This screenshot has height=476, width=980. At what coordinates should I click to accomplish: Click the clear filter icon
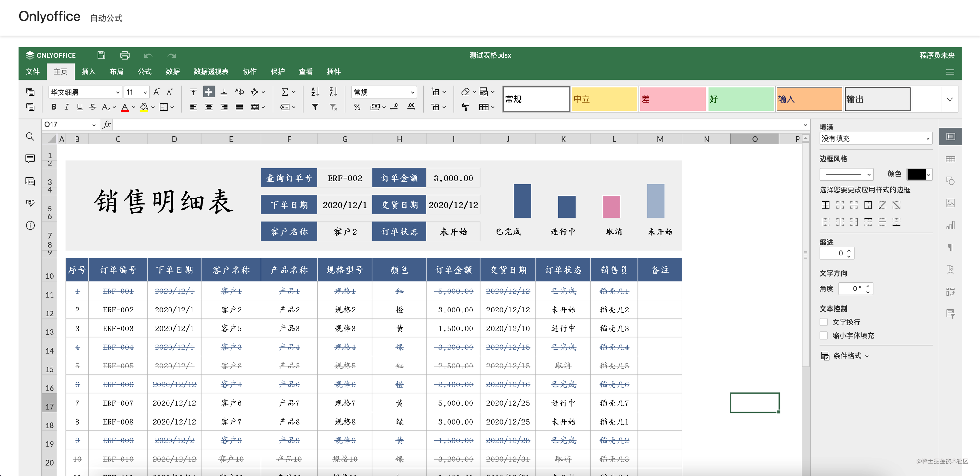click(x=333, y=107)
